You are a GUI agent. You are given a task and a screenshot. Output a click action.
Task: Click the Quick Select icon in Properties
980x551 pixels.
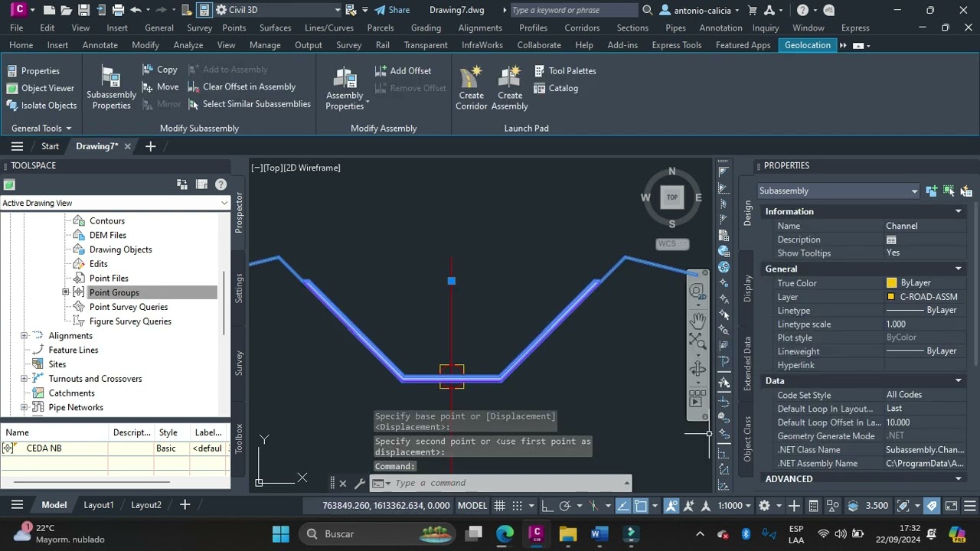tap(966, 191)
